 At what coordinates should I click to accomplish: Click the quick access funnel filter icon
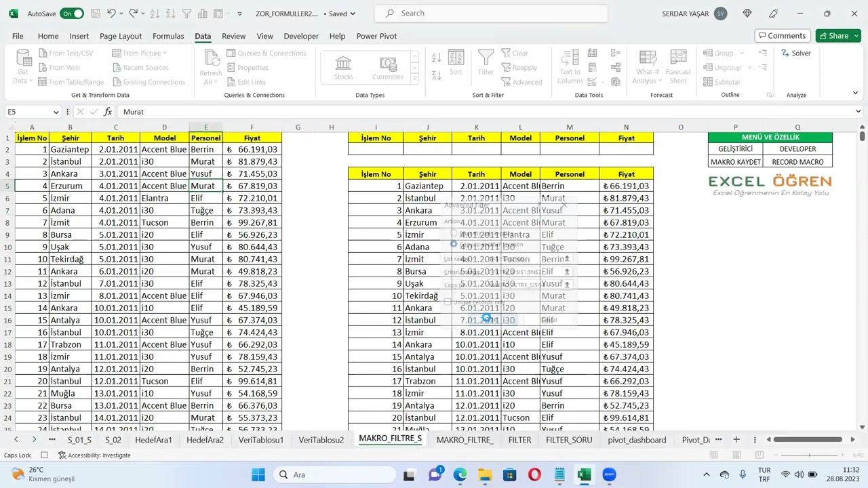pyautogui.click(x=186, y=14)
